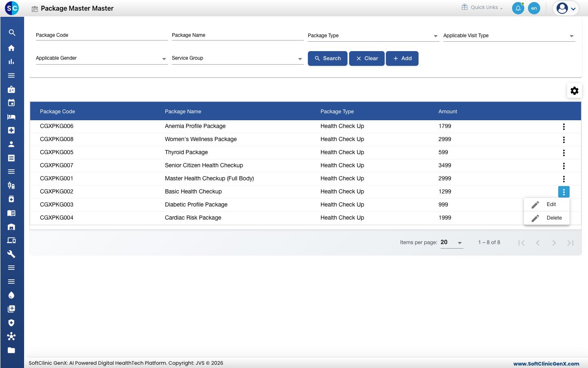Go to previous page paginator arrow
Screen dimensions: 588x368
click(538, 243)
